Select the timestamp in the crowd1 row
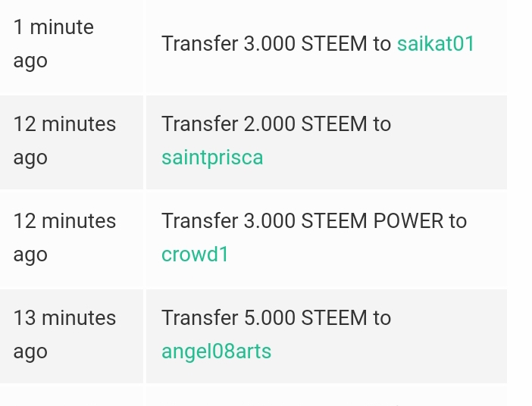 (x=64, y=238)
